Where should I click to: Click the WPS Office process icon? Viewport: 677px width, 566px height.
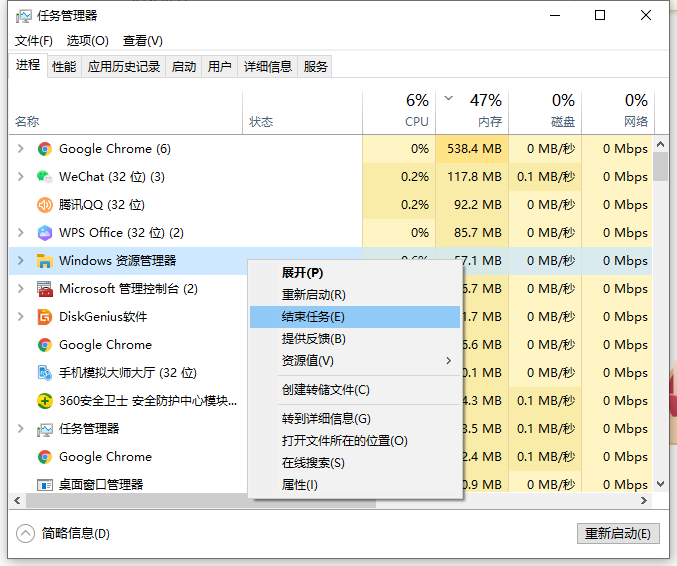pos(44,233)
